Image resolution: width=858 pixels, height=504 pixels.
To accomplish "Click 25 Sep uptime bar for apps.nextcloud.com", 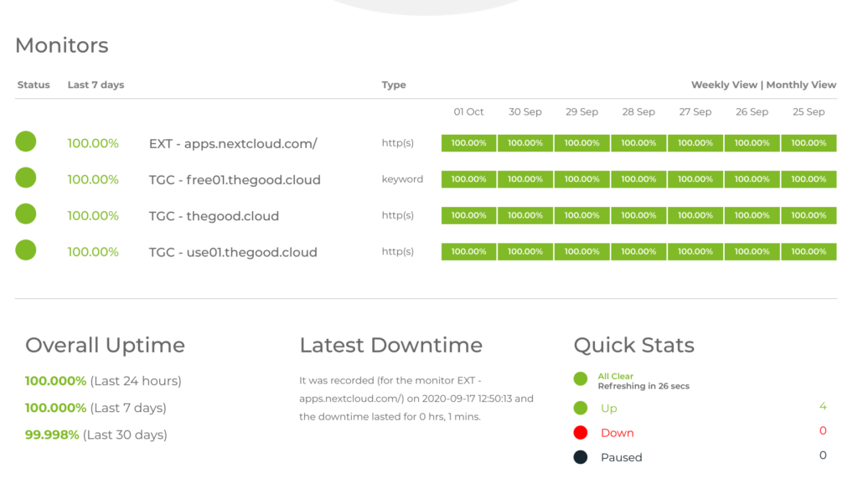I will [809, 142].
